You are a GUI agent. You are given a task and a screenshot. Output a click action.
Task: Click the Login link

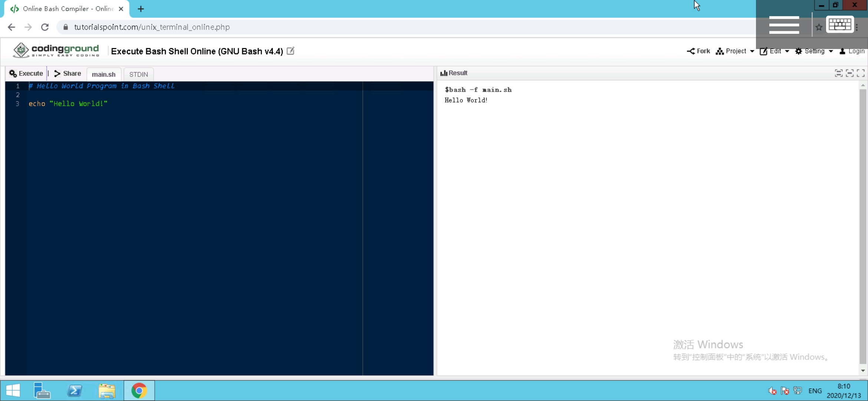pyautogui.click(x=852, y=51)
